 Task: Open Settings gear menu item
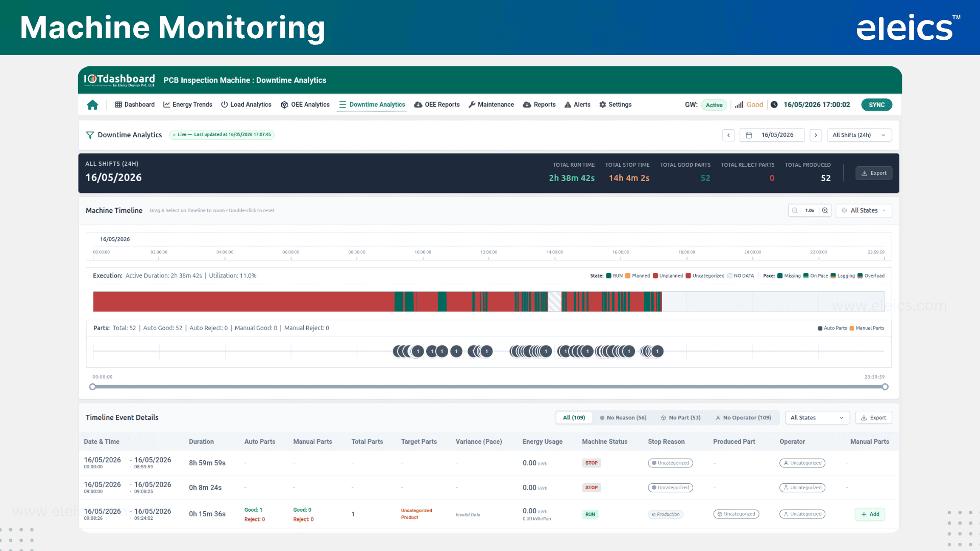(615, 105)
